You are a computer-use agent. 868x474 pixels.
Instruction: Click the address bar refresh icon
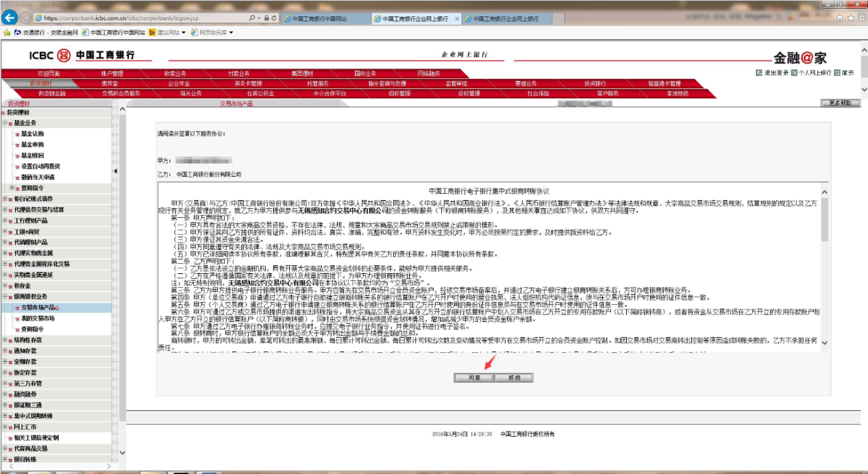pos(274,18)
